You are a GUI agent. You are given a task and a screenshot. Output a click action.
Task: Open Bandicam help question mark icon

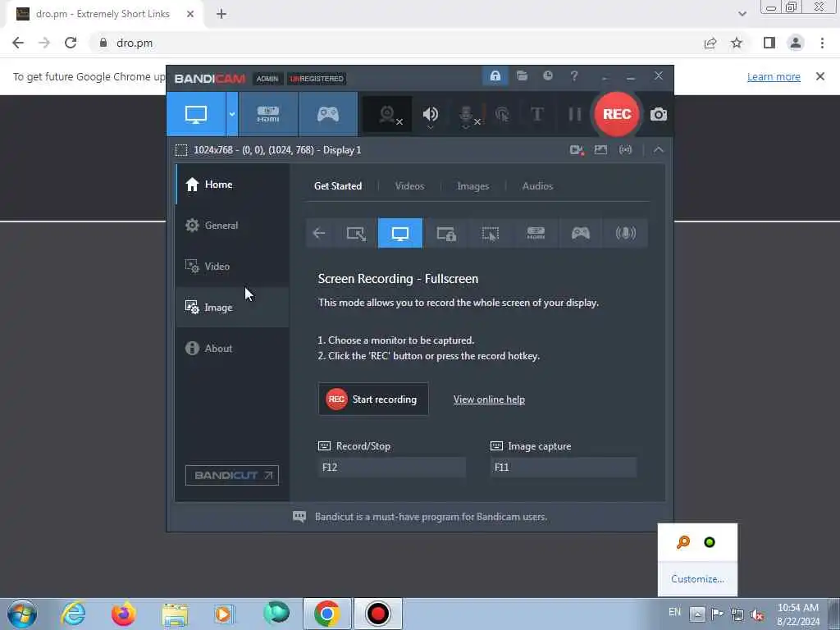click(573, 76)
